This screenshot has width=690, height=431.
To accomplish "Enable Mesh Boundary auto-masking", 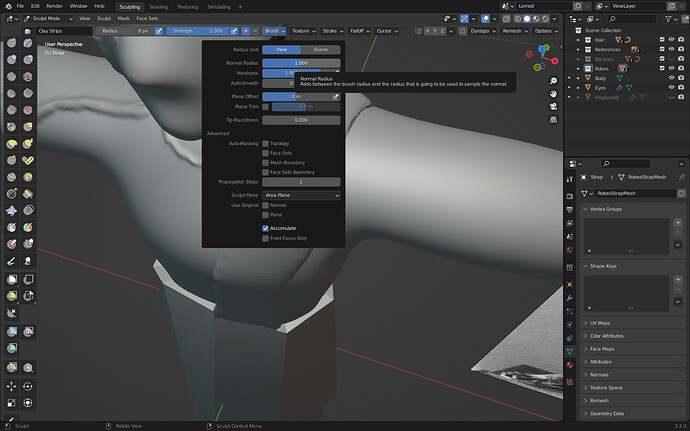I will pos(265,163).
